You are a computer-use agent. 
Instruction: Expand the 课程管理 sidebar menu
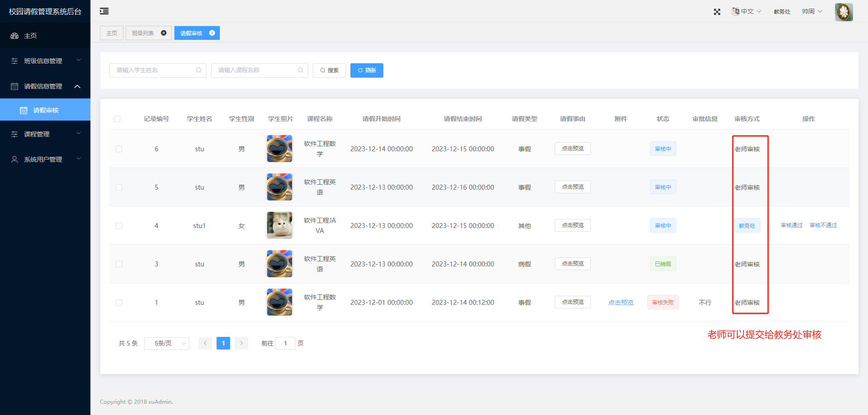pos(45,134)
